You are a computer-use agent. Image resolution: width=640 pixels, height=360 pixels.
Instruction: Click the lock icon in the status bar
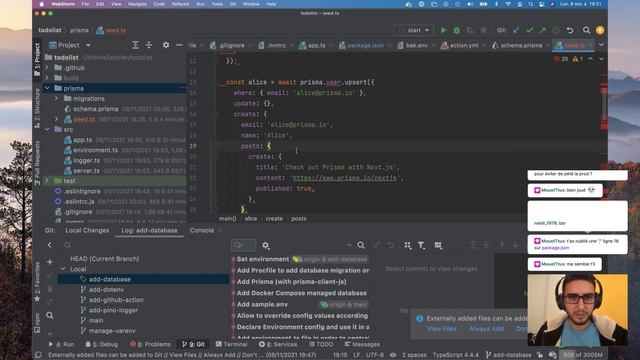click(x=540, y=355)
